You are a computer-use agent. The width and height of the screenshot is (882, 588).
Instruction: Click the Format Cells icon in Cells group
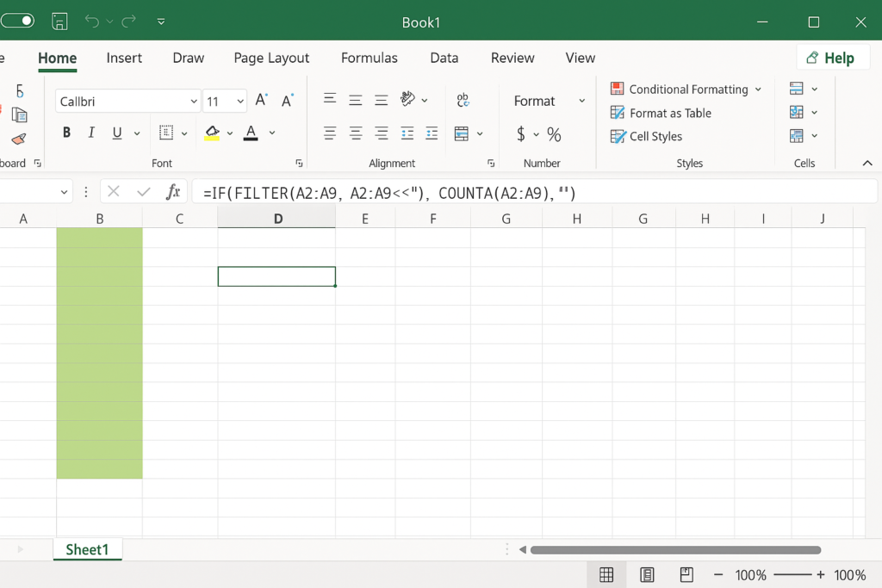796,135
